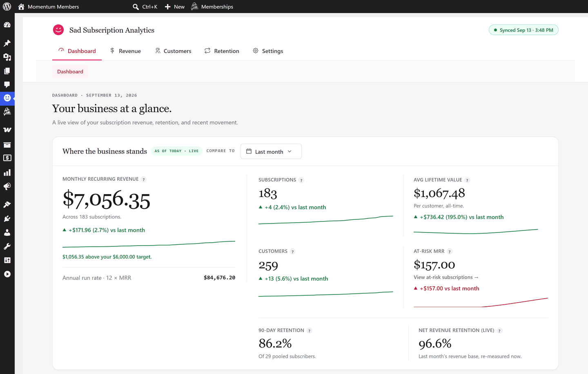Open the Ctrl+K search command

[x=145, y=7]
